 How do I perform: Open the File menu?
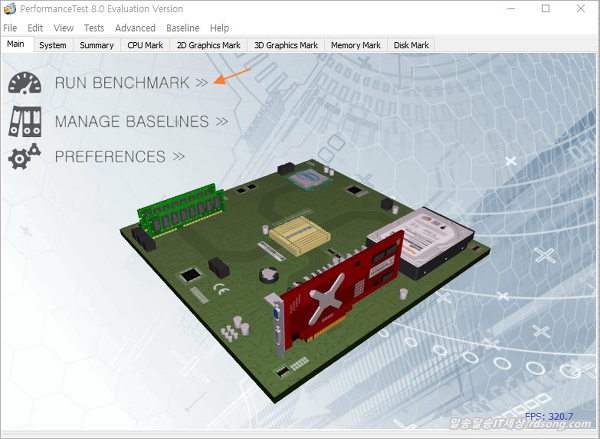coord(11,28)
